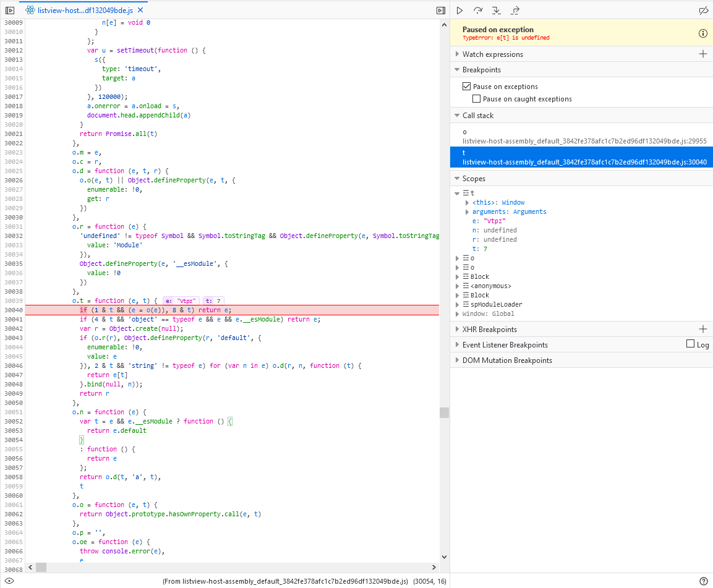Click the Paused on exception banner
713x588 pixels.
coord(581,33)
